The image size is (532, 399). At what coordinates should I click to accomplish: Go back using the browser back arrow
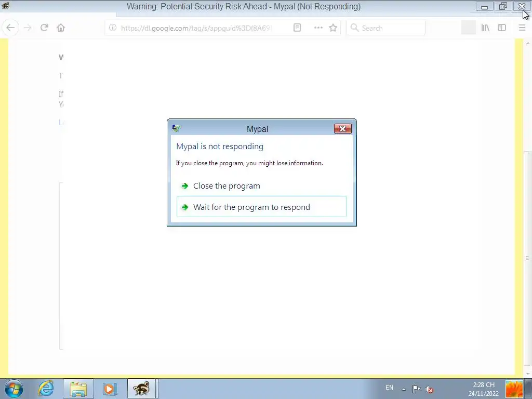[x=10, y=28]
